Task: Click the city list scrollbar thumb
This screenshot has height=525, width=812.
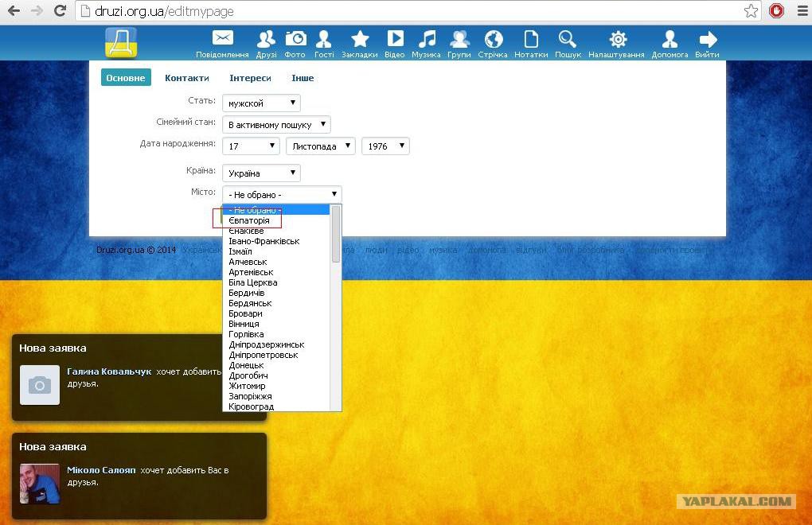Action: click(336, 234)
